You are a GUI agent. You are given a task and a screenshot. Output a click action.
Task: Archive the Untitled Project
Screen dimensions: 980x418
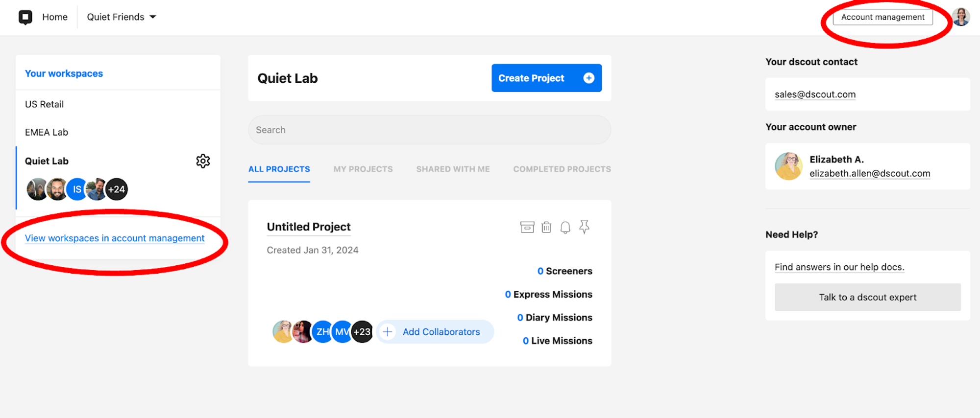527,227
